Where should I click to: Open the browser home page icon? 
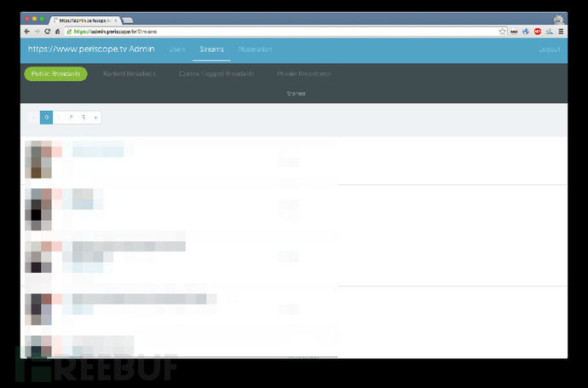(x=57, y=32)
